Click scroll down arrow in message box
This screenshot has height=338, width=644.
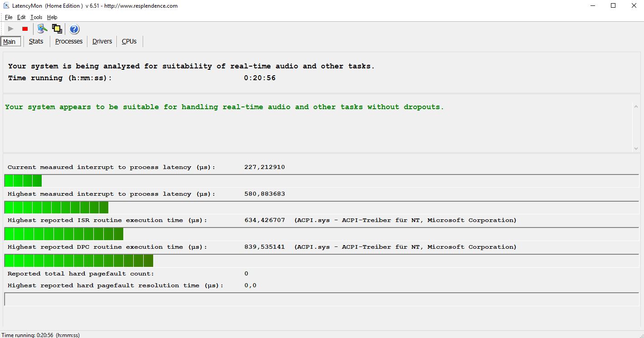point(635,148)
